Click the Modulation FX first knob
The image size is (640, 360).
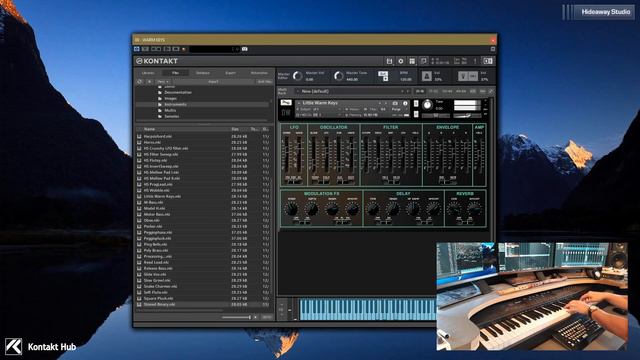291,209
